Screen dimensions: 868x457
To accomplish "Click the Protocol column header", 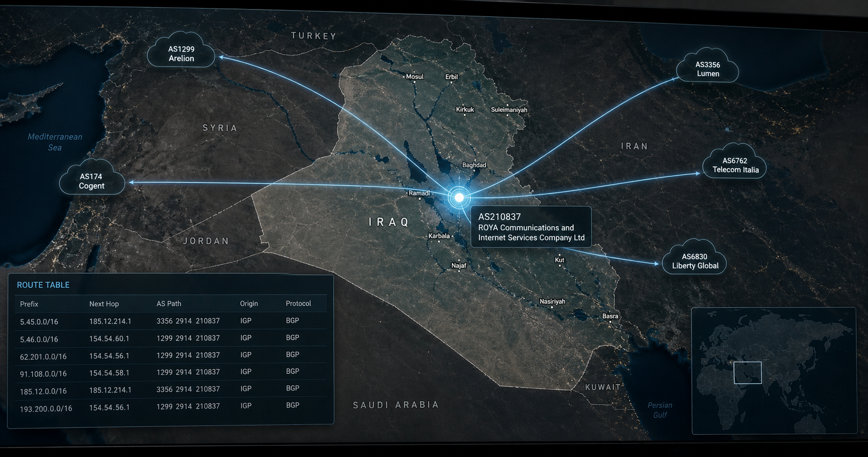I will (298, 303).
